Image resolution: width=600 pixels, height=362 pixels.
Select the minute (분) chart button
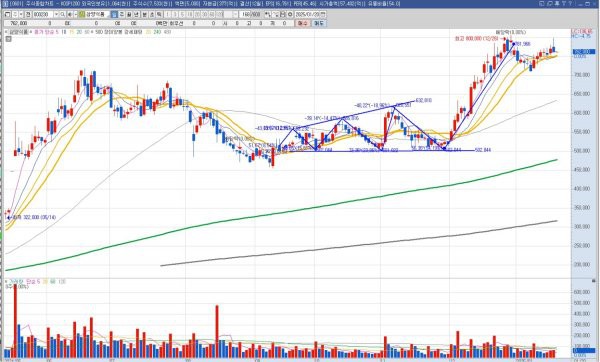click(x=144, y=14)
